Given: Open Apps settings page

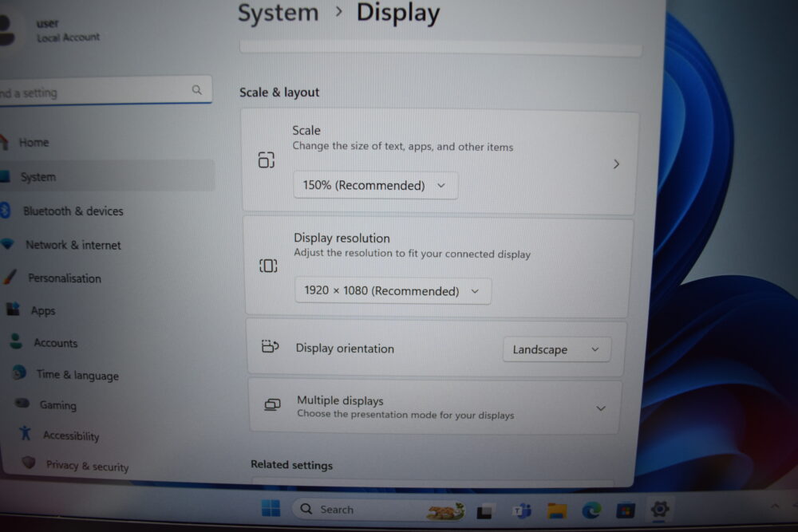Looking at the screenshot, I should [x=43, y=311].
